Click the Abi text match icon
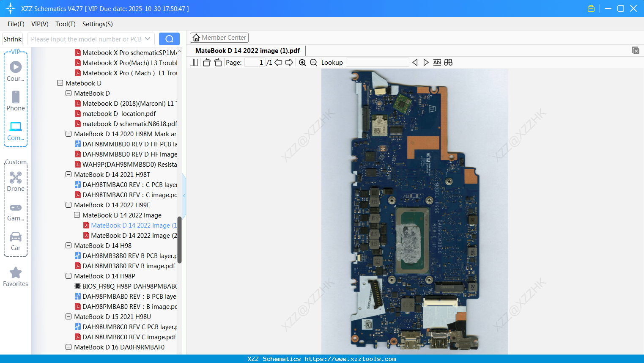The width and height of the screenshot is (644, 363). point(437,62)
